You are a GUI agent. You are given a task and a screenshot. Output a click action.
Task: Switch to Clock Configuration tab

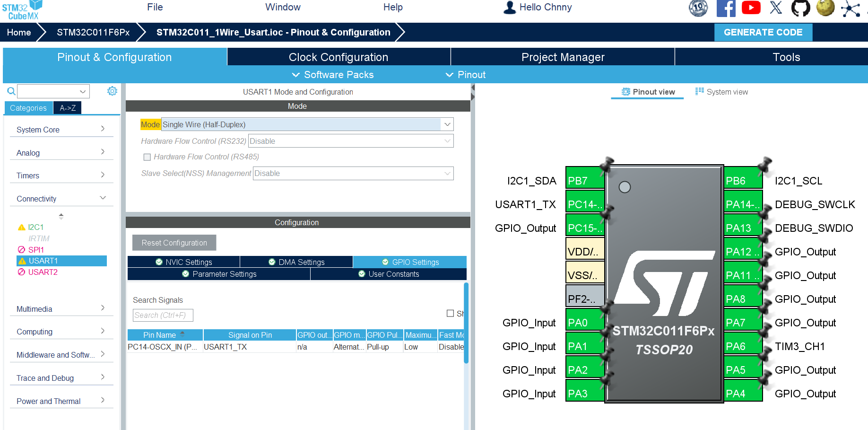[x=339, y=57]
